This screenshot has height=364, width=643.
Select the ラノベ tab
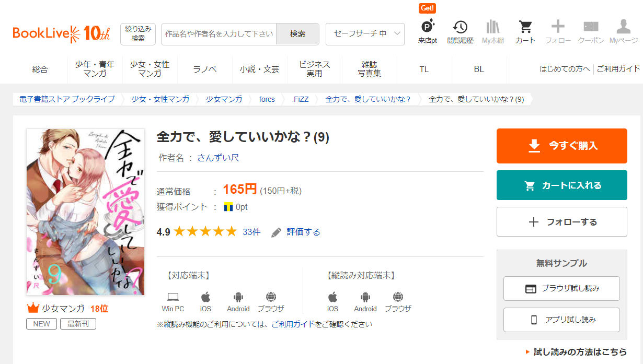point(205,69)
